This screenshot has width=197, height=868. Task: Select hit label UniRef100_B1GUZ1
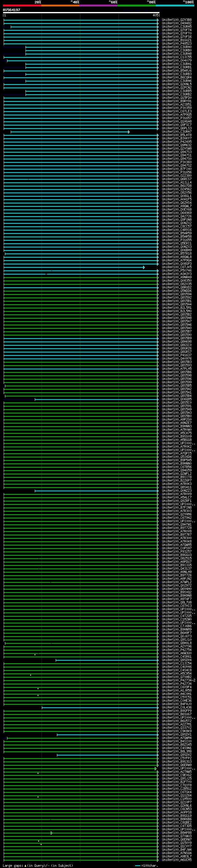coord(177,40)
